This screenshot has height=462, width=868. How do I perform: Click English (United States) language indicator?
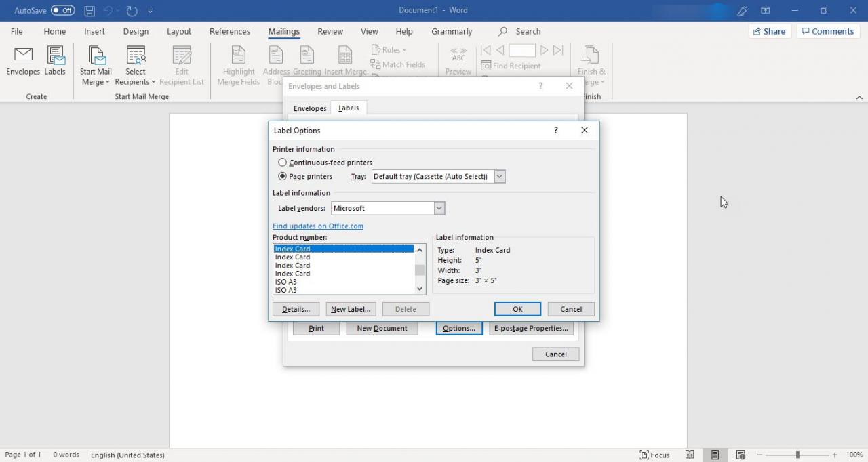pyautogui.click(x=127, y=455)
